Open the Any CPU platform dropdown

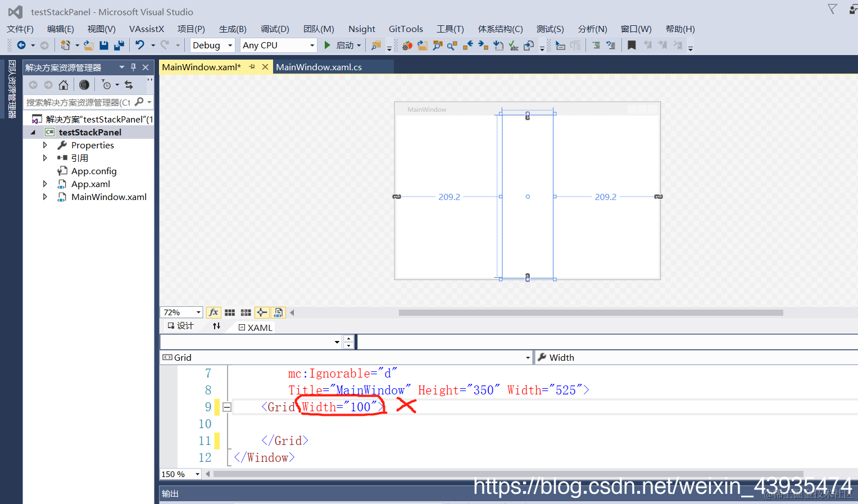pos(312,46)
